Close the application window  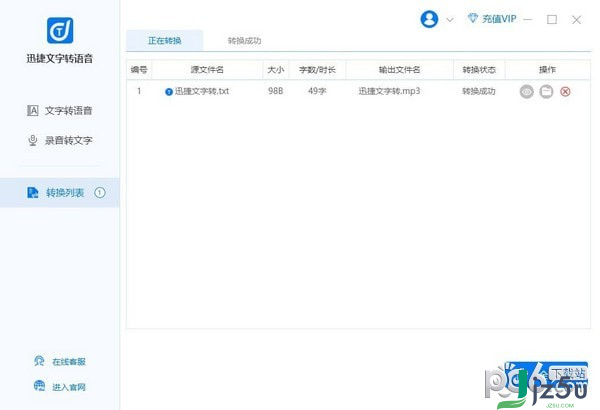pyautogui.click(x=576, y=20)
